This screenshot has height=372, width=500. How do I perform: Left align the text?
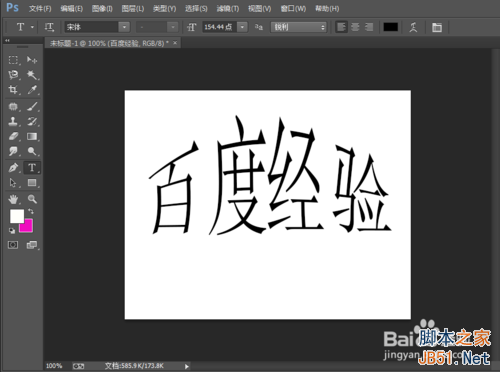coord(341,27)
